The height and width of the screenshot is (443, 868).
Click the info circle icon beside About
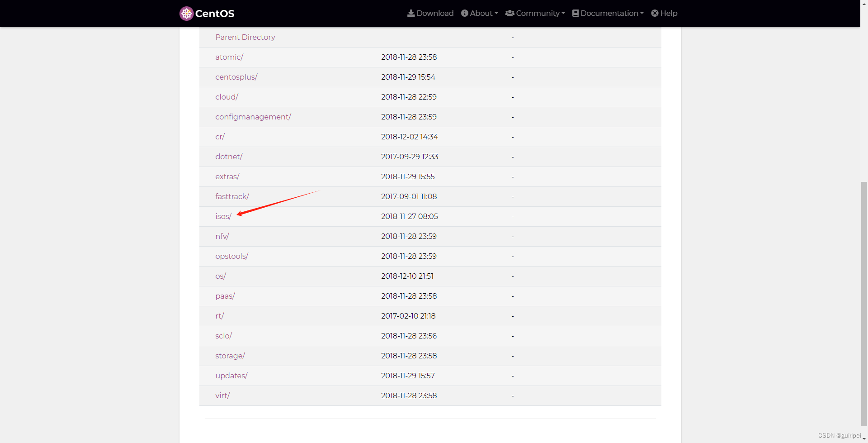click(x=464, y=13)
